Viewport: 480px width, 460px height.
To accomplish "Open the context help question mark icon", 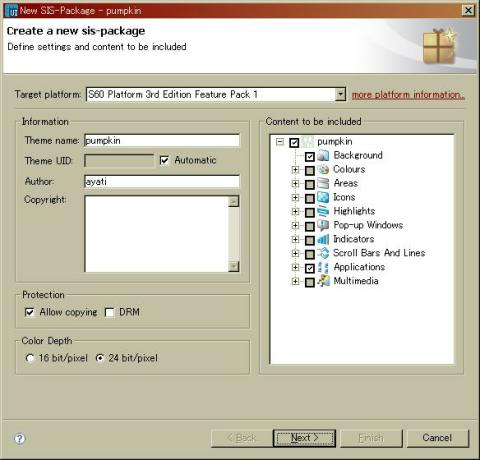I will 20,438.
